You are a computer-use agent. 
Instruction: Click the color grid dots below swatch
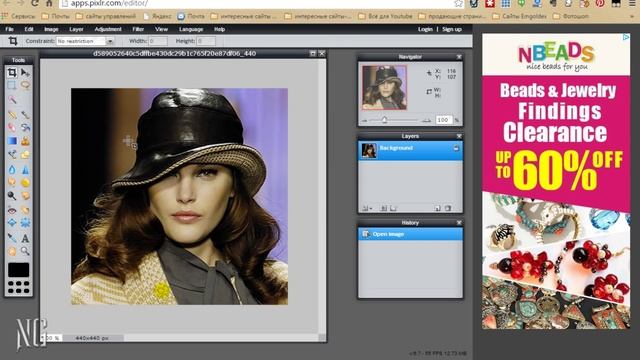click(x=19, y=287)
